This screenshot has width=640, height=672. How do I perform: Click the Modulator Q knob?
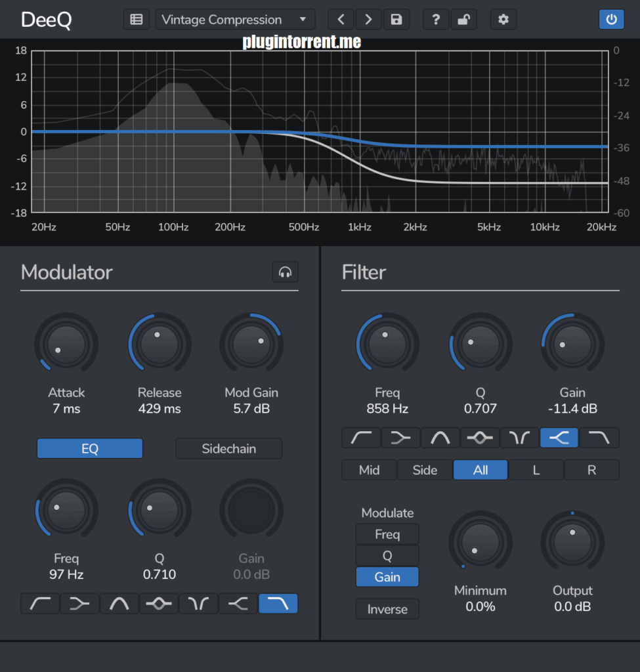click(160, 510)
